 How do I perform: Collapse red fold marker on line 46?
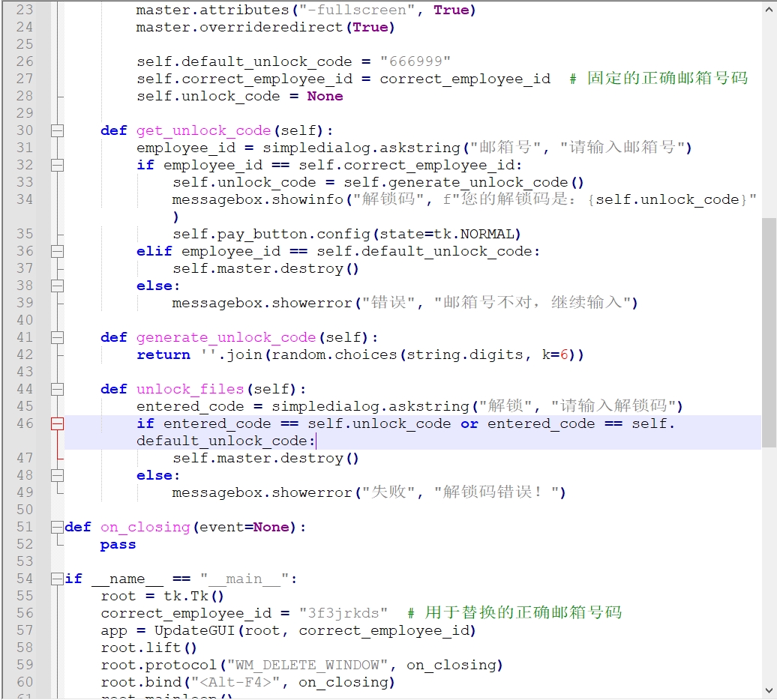coord(58,423)
